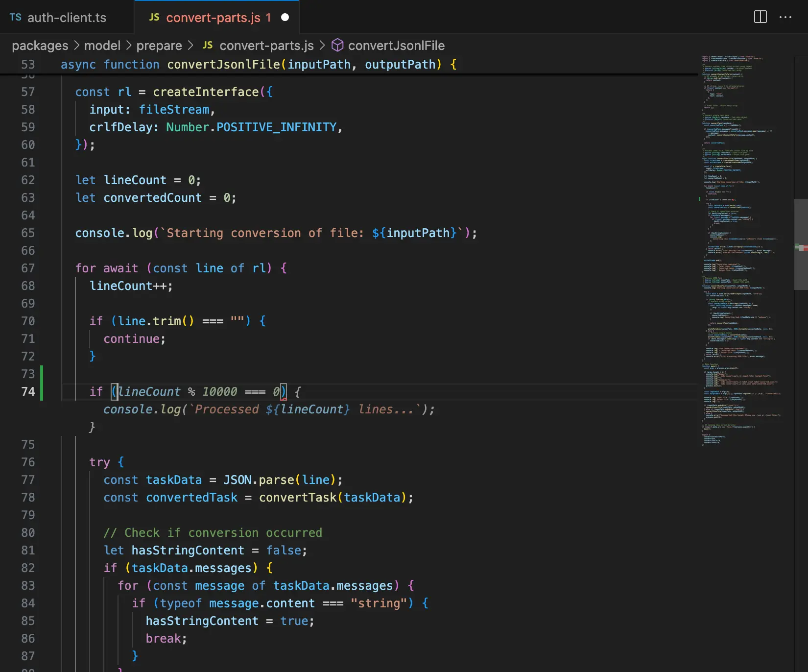Click the split editor icon
808x672 pixels.
point(760,17)
